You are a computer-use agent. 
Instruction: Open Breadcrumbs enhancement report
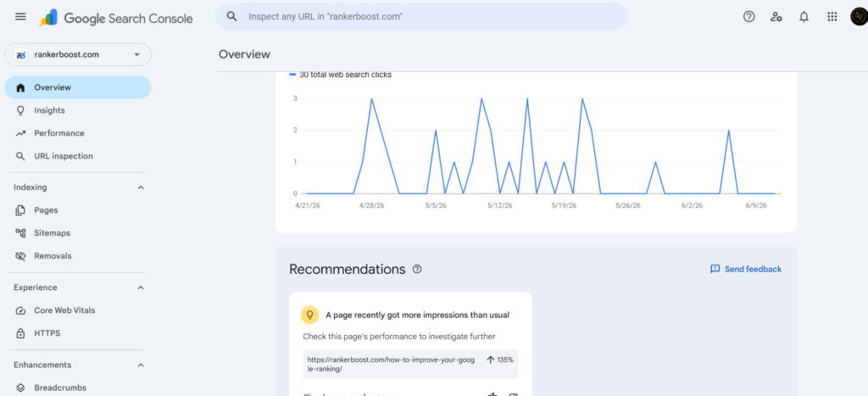77,388
